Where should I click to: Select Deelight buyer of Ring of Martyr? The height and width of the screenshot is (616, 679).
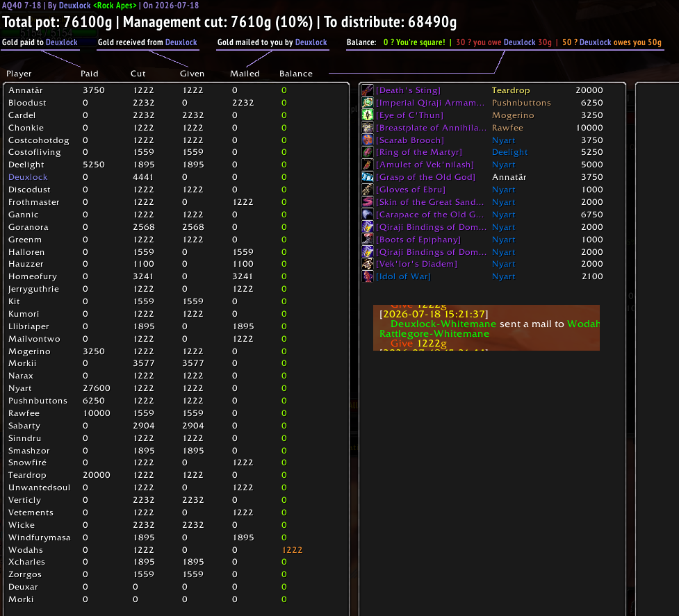(509, 152)
